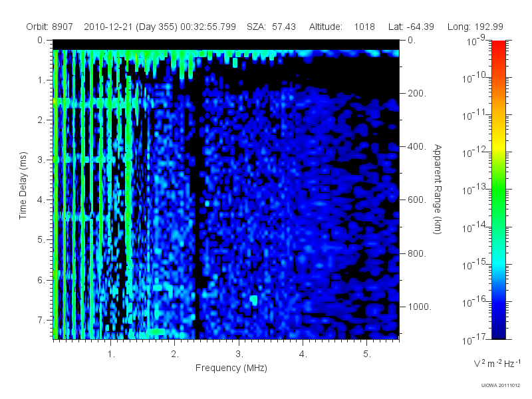Click the SZA: 57.43 value
The height and width of the screenshot is (399, 532).
pyautogui.click(x=271, y=27)
